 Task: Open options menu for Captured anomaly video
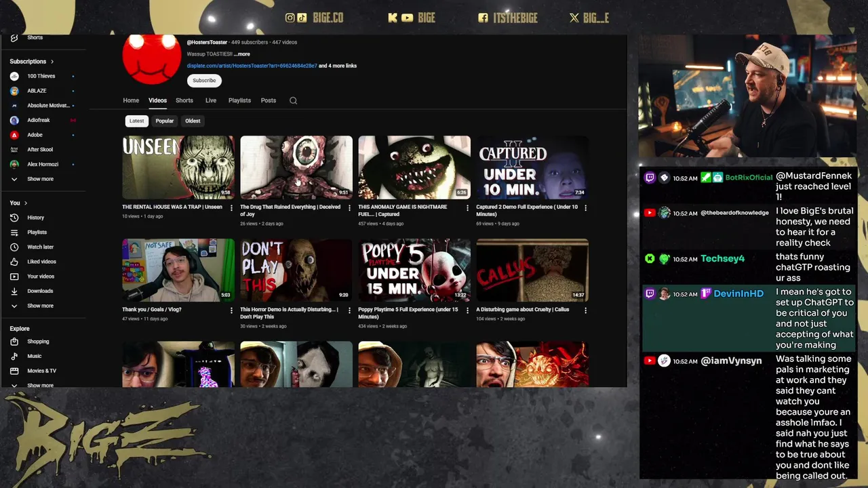pos(467,208)
